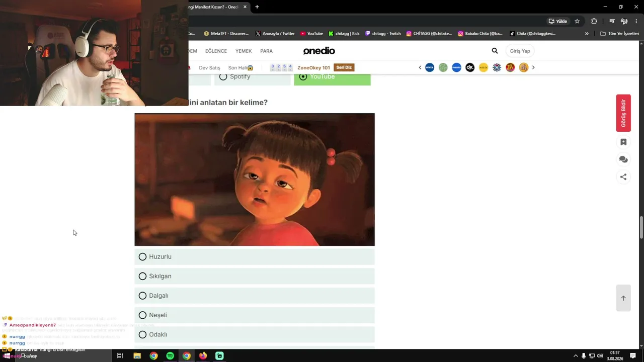
Task: Open the chitagg - Twitch bookmark
Action: click(383, 34)
